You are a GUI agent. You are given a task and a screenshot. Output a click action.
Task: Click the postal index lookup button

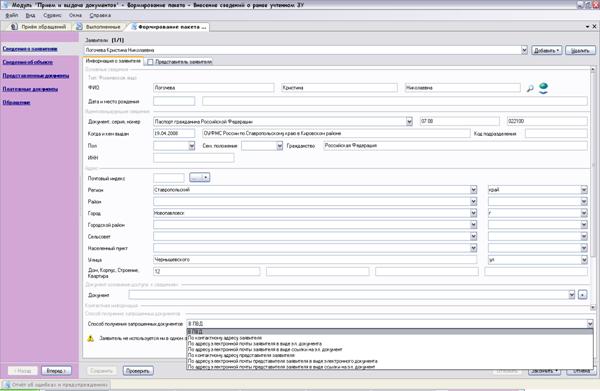(199, 178)
